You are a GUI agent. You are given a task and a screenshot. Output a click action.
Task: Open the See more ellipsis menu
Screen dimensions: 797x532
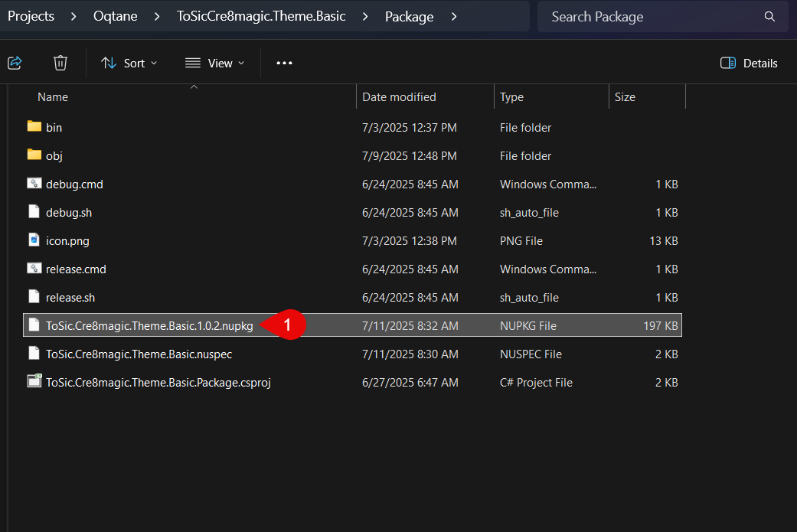point(284,63)
